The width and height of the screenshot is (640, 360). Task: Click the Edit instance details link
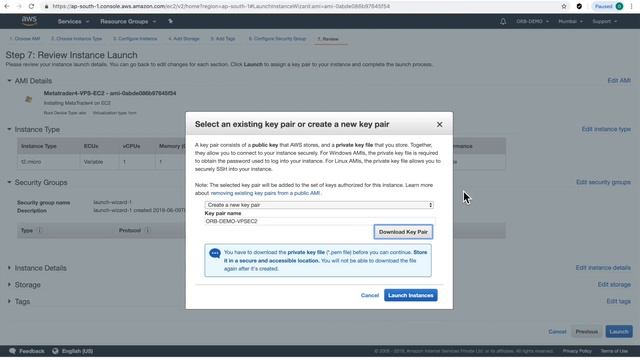pos(603,268)
